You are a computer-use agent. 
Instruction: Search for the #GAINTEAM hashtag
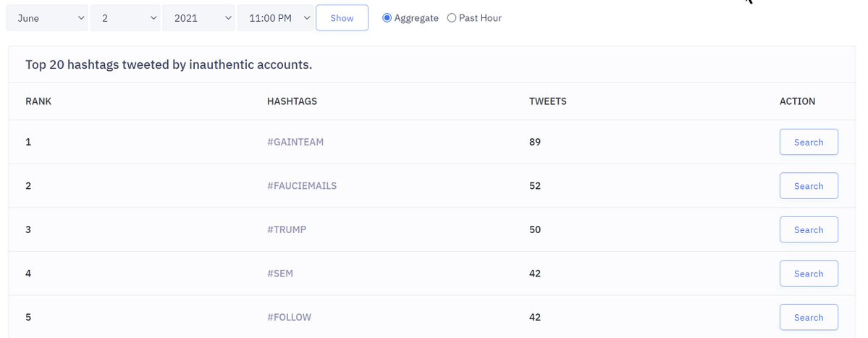(x=809, y=142)
